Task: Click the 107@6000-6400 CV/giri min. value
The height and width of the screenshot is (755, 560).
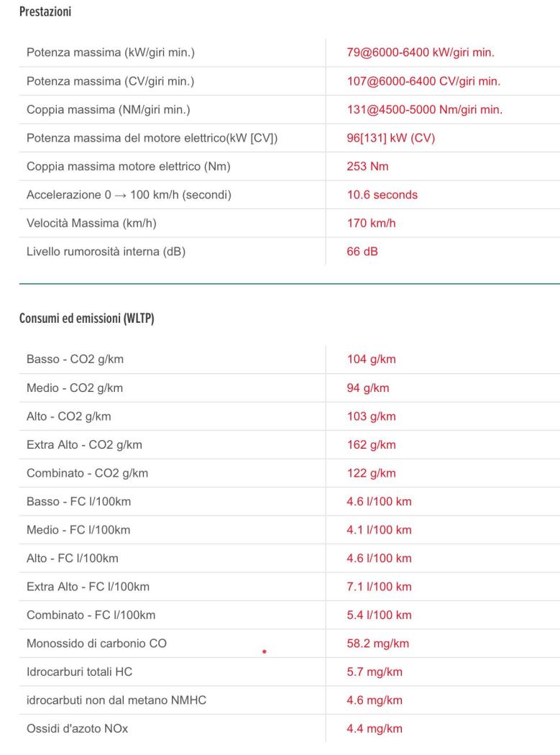Action: coord(423,81)
